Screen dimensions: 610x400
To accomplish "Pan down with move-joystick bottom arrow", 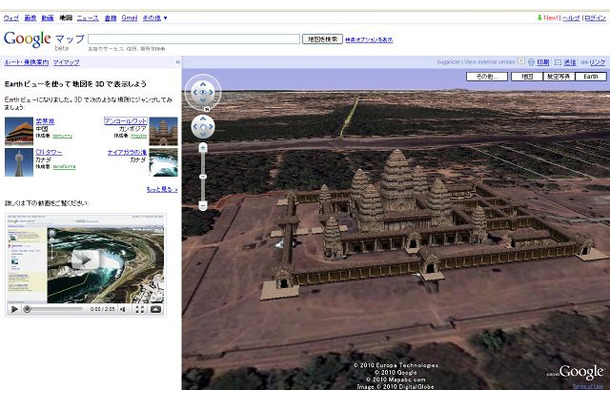I will [x=203, y=135].
